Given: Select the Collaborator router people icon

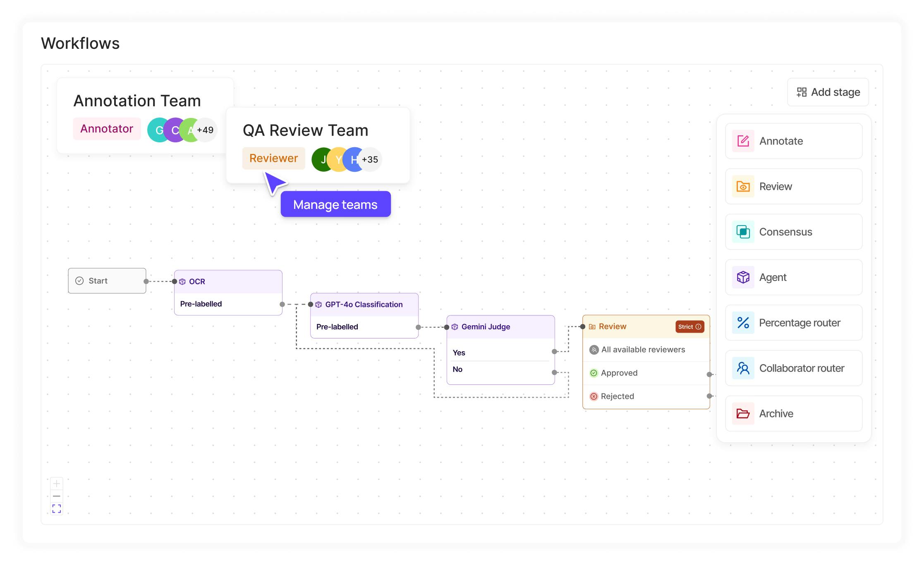Looking at the screenshot, I should tap(743, 368).
